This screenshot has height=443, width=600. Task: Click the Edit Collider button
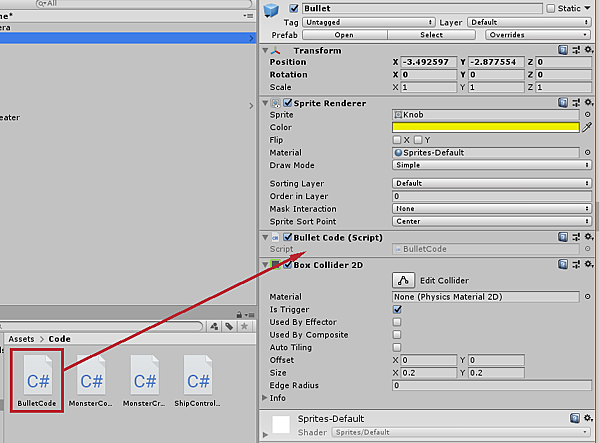[x=403, y=280]
